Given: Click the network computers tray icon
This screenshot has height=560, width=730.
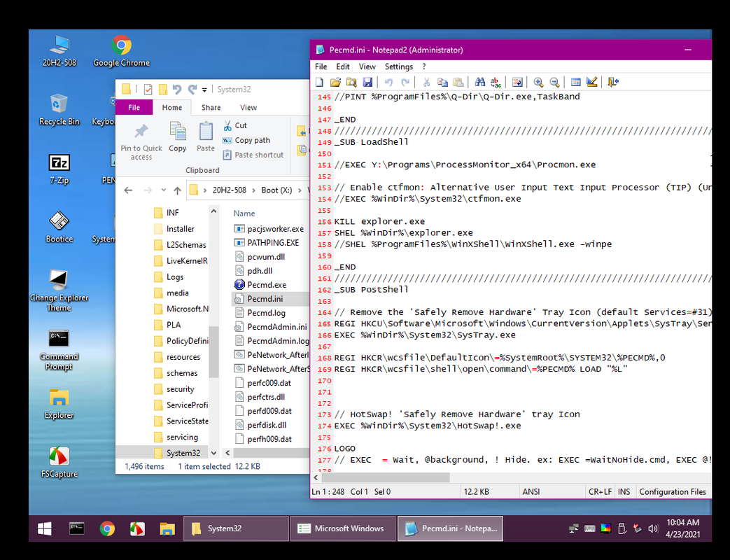Looking at the screenshot, I should coord(574,528).
